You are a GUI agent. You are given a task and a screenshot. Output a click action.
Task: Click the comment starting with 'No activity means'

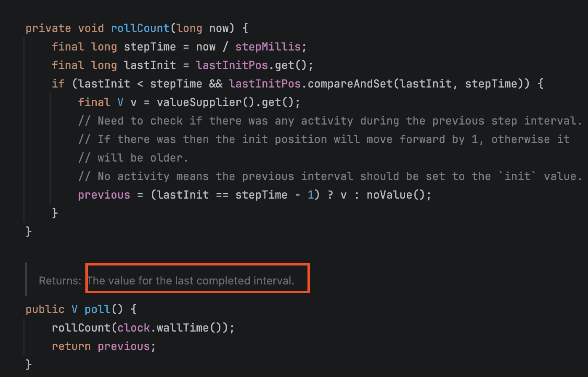tap(329, 176)
